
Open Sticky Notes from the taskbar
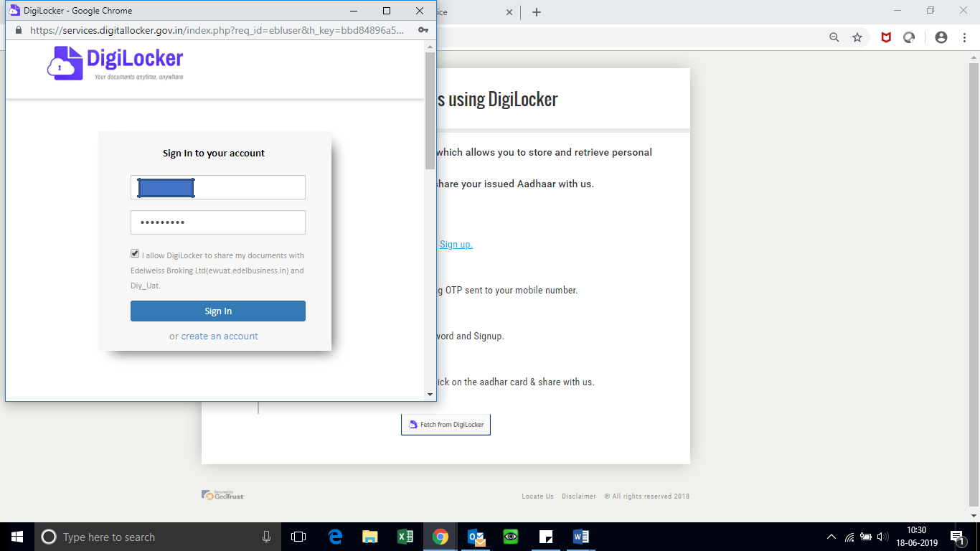tap(546, 537)
